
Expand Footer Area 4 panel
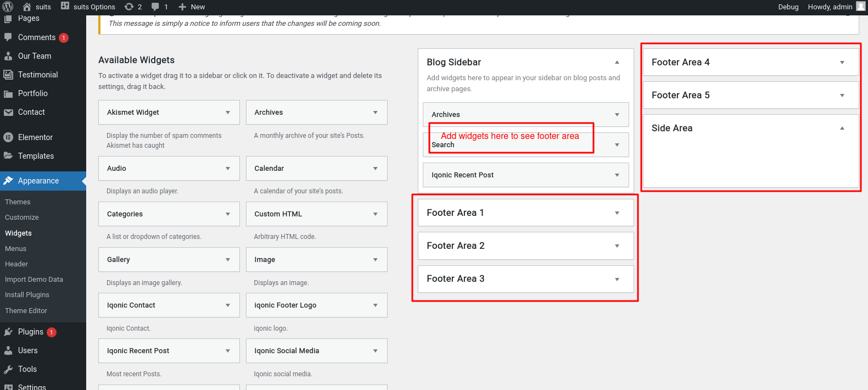click(x=751, y=62)
